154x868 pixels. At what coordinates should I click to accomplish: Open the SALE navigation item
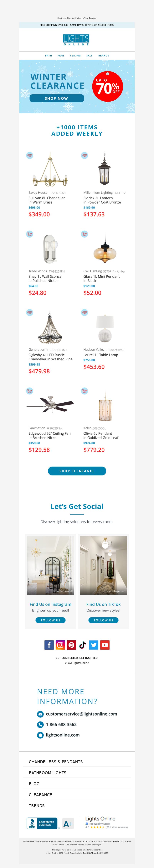click(90, 56)
